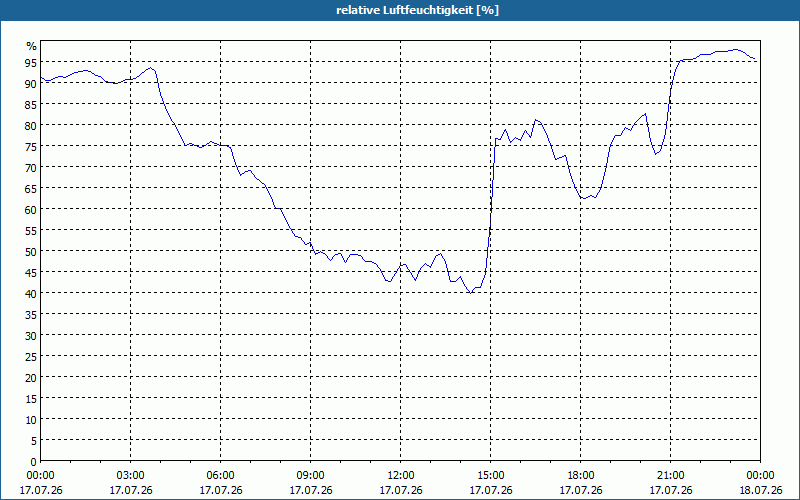Select the y-axis origin label "0"
800x500 pixels.
click(34, 462)
